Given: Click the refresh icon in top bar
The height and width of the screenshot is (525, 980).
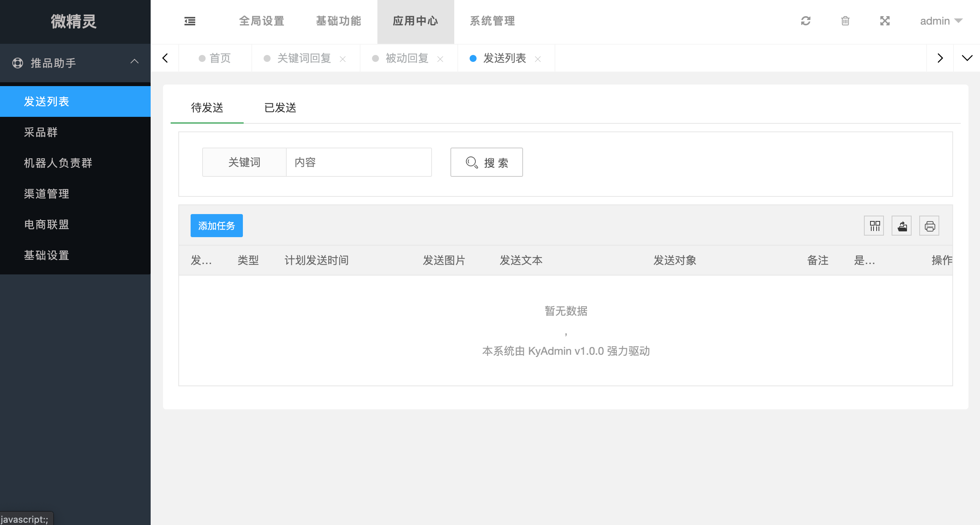Looking at the screenshot, I should pyautogui.click(x=806, y=21).
